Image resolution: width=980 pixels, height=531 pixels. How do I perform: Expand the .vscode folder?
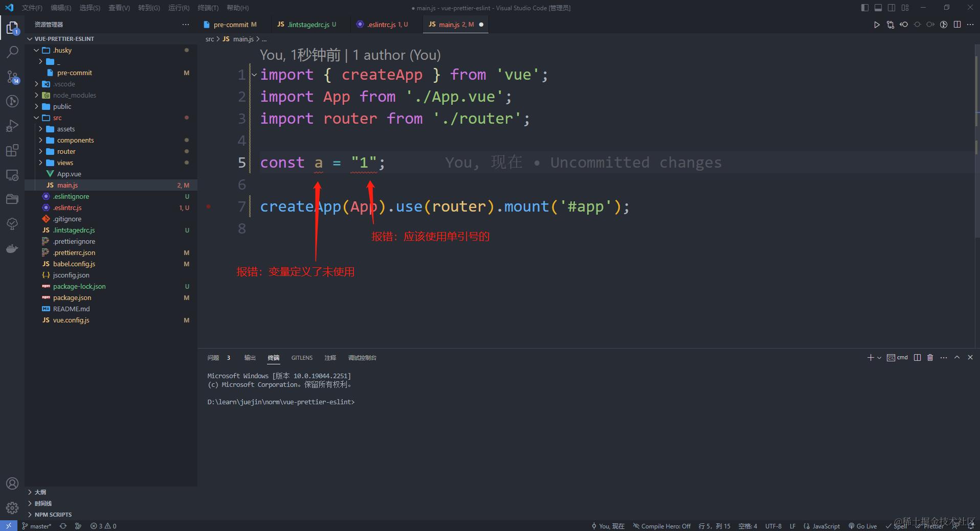(x=36, y=84)
